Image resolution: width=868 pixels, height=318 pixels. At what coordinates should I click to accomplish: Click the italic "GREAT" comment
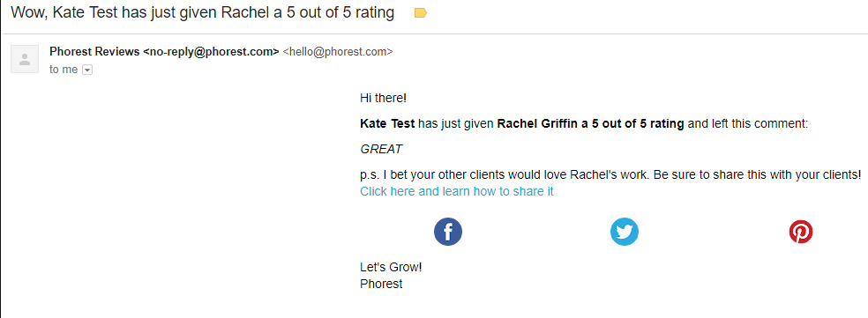381,150
